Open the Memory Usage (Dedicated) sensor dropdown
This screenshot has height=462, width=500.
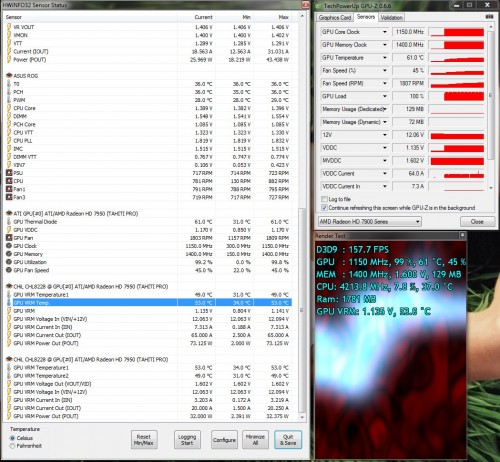click(x=385, y=109)
